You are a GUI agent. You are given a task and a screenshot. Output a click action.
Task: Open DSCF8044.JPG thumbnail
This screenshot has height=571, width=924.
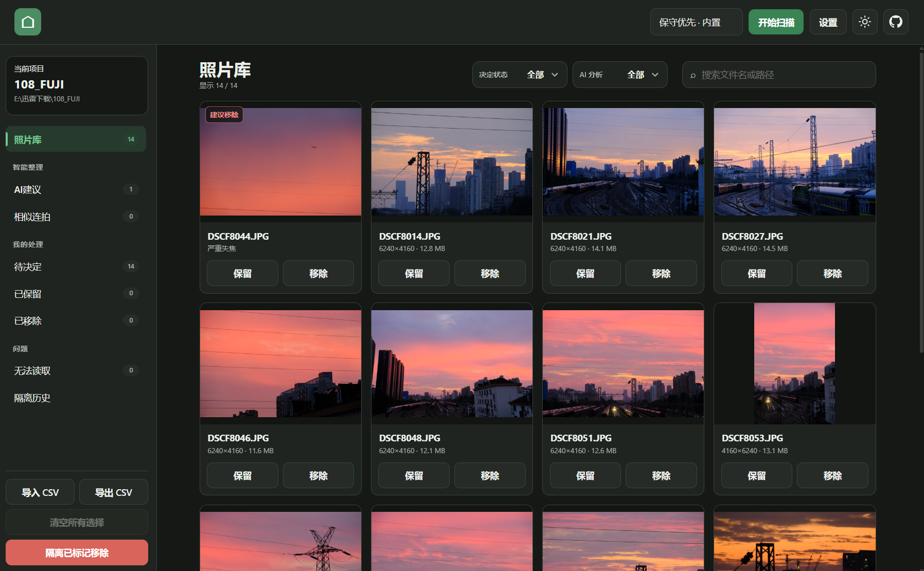pyautogui.click(x=280, y=162)
